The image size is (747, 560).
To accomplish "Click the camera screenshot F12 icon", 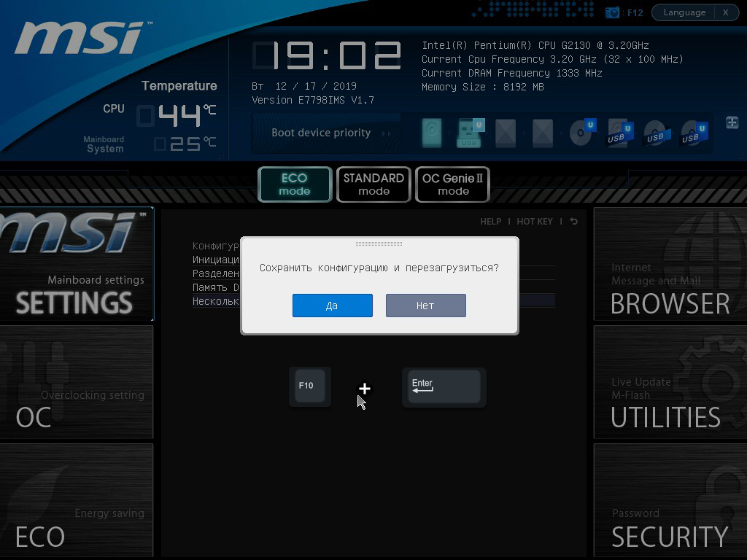I will point(612,12).
